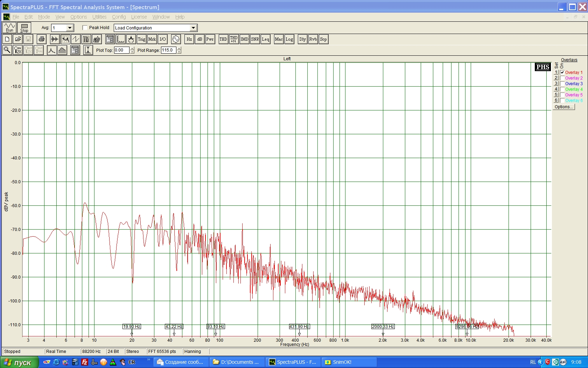Switch to D:\Documents taskbar window
588x368 pixels.
[x=236, y=362]
